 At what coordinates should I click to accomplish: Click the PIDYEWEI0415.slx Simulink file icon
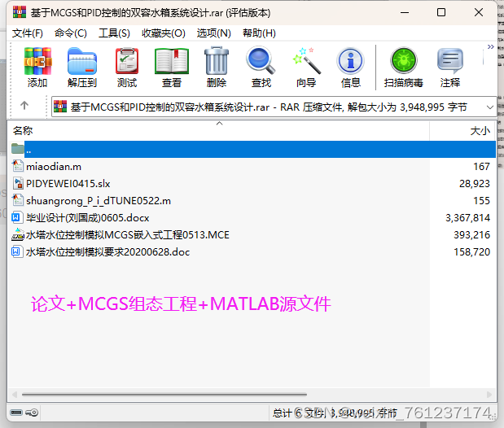click(18, 183)
